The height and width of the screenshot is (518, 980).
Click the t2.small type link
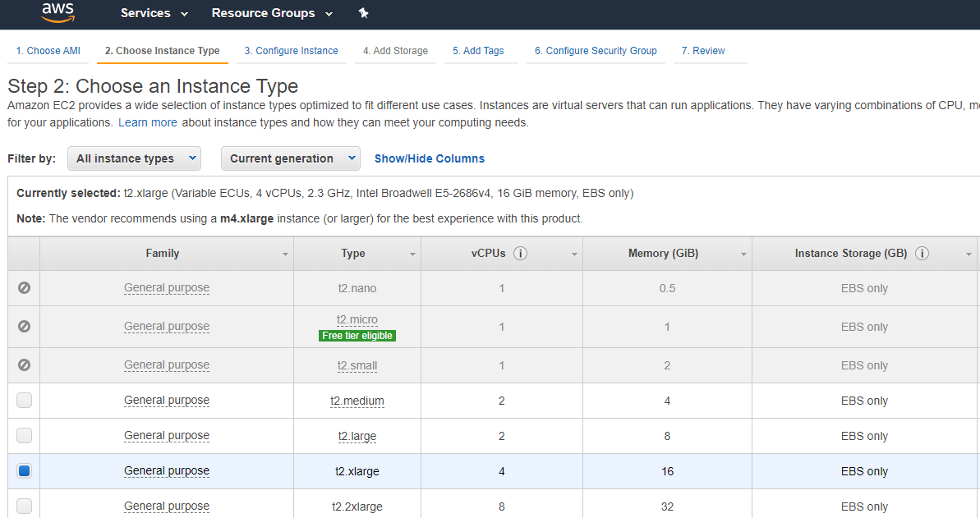357,365
